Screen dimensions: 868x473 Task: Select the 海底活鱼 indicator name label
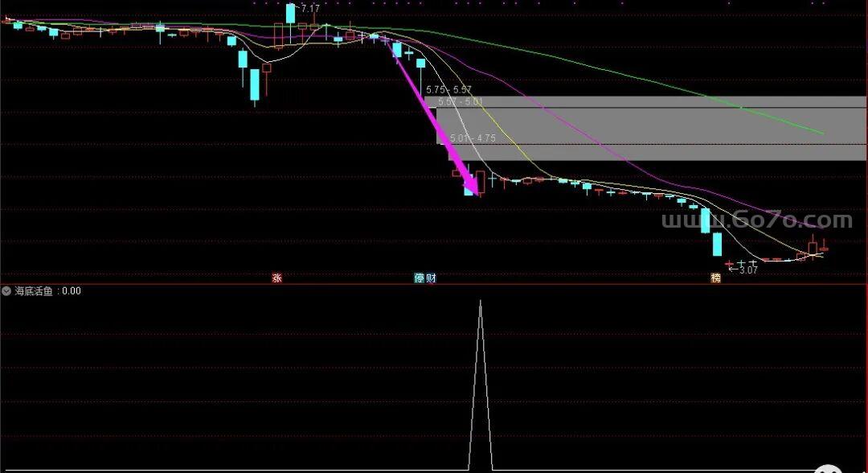[x=33, y=290]
